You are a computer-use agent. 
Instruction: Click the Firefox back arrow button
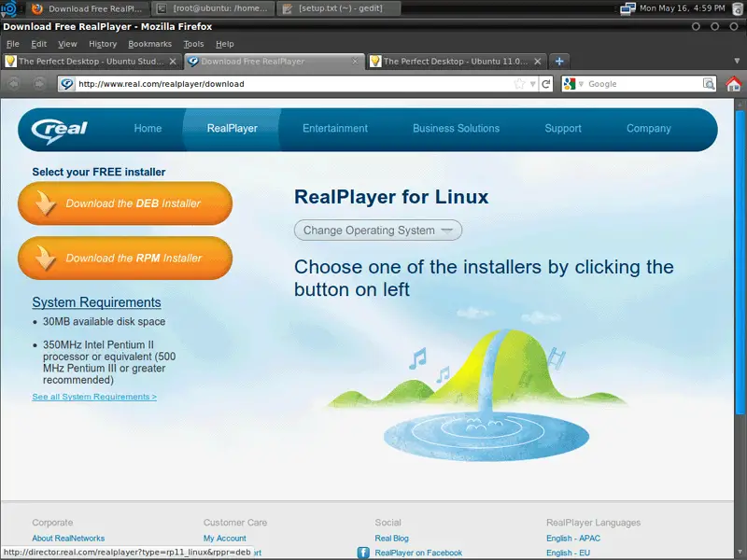tap(14, 84)
